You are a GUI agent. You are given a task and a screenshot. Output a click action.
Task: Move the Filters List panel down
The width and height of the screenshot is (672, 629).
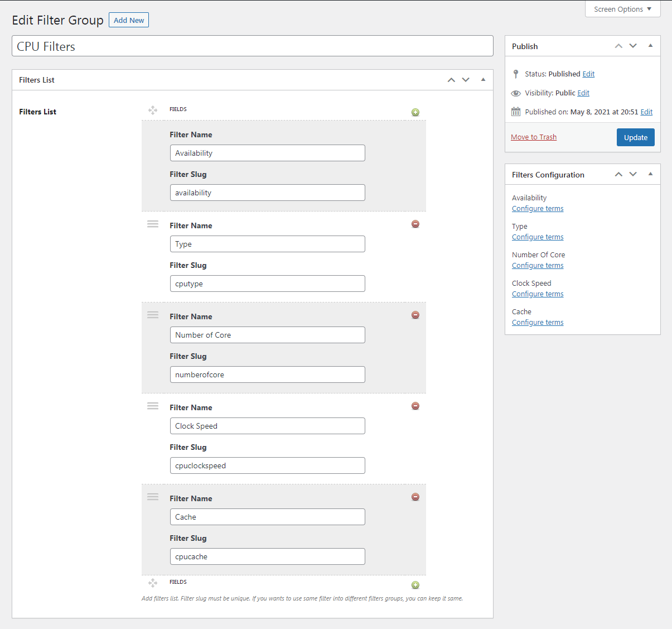coord(466,80)
